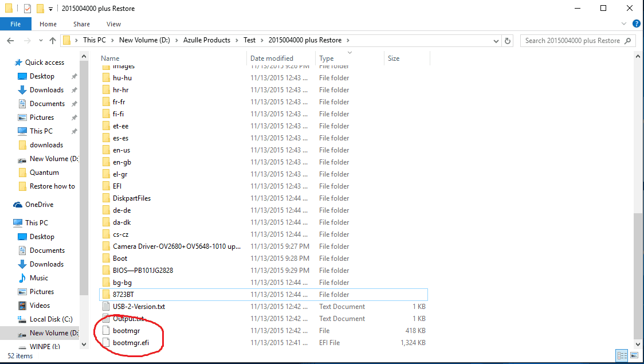Screen dimensions: 644x364
Task: Open the DiskpartFiles folder
Action: pyautogui.click(x=132, y=198)
